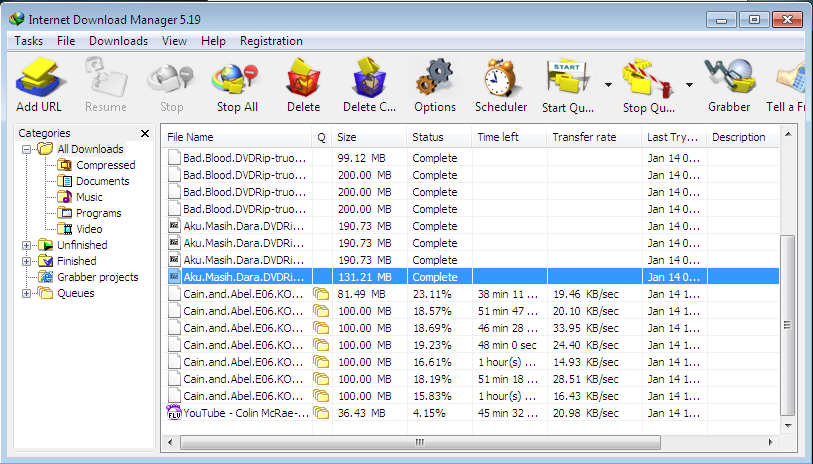813x464 pixels.
Task: Launch the Grabber tool icon
Action: 730,78
